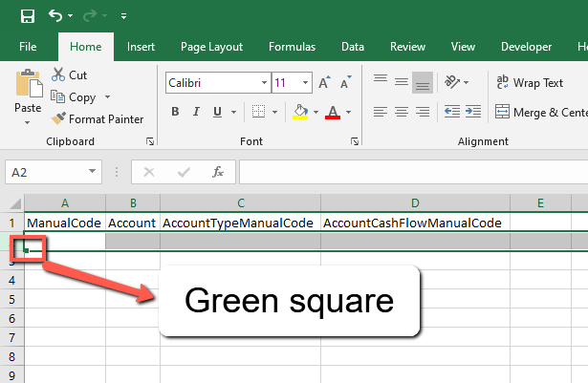The height and width of the screenshot is (383, 588).
Task: Toggle Bold formatting
Action: 176,113
